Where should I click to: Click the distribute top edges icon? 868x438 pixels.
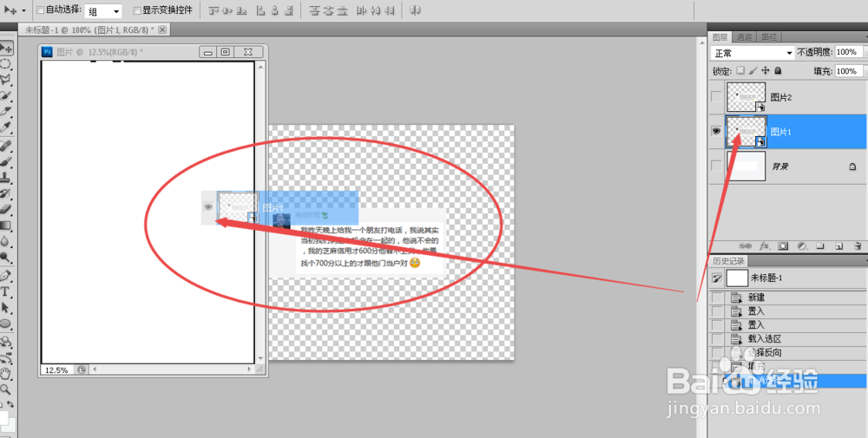pyautogui.click(x=314, y=10)
